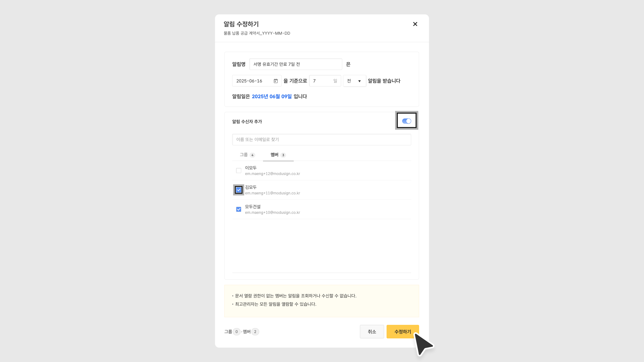
Task: Check the 이모두 member checkbox
Action: tap(238, 171)
